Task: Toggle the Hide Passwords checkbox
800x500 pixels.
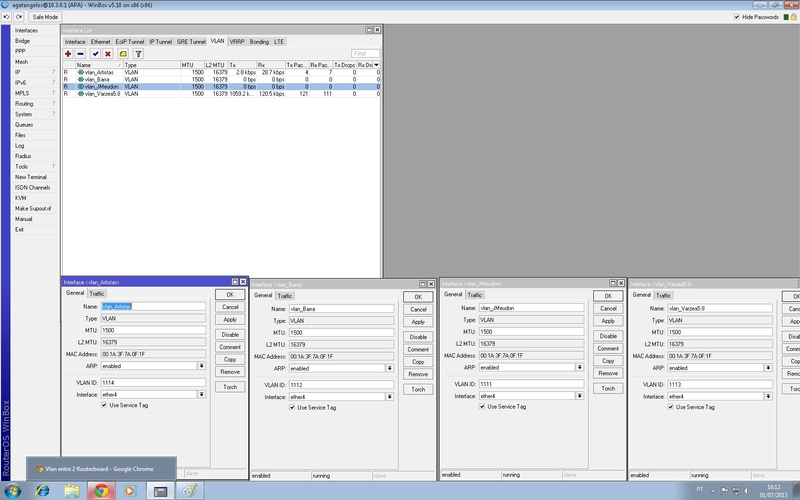Action: [737, 17]
